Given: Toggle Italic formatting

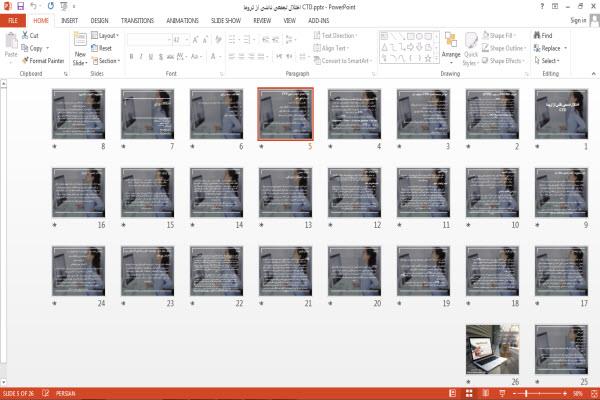Looking at the screenshot, I should [141, 57].
